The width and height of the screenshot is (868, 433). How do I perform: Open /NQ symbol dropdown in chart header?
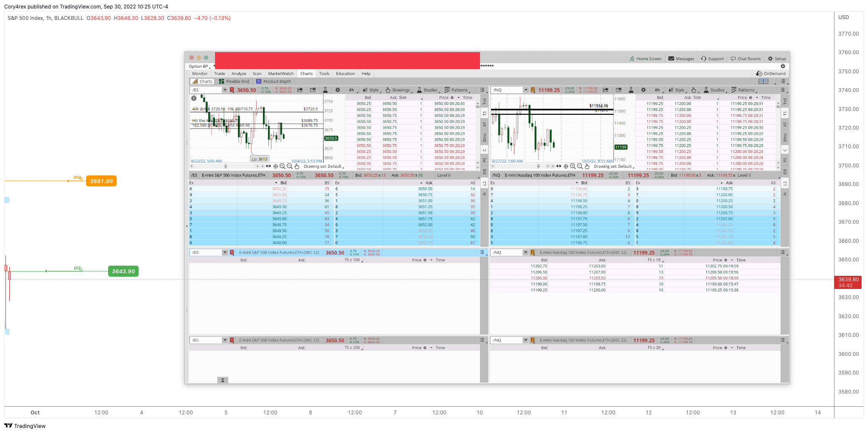pos(526,90)
